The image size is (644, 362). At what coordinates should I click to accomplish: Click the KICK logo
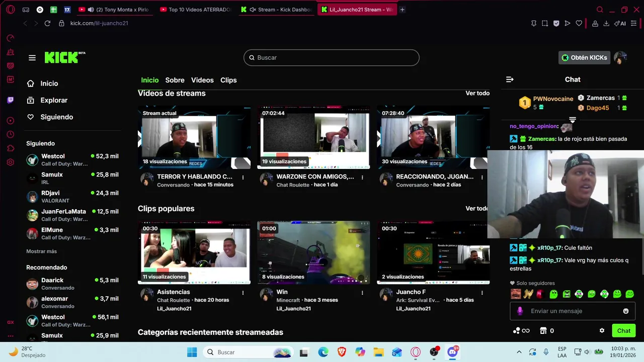coord(65,57)
